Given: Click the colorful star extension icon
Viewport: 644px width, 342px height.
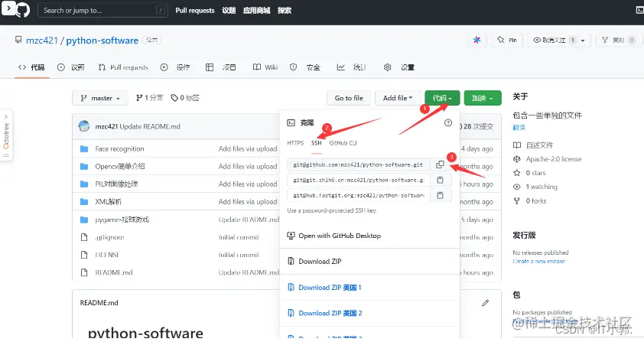Looking at the screenshot, I should click(x=476, y=40).
